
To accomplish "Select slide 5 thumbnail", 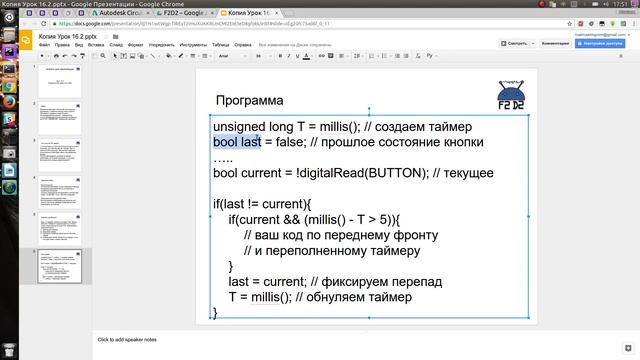I will click(60, 229).
